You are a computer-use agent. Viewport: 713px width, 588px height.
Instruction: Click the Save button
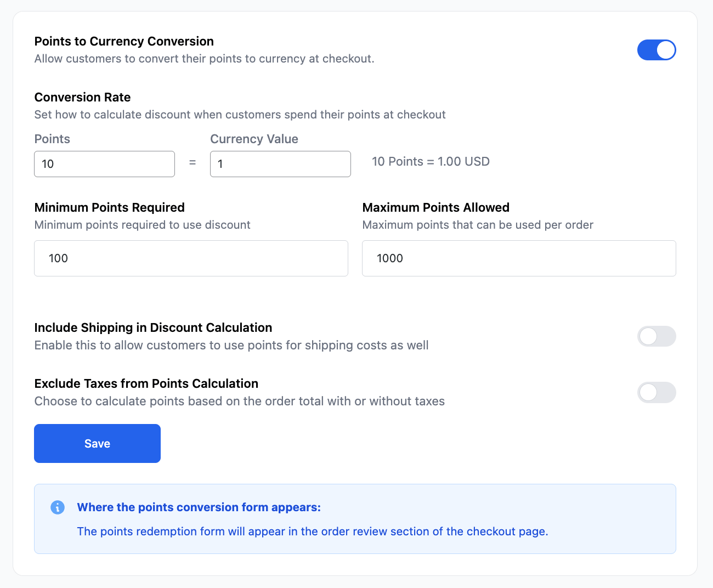click(97, 443)
